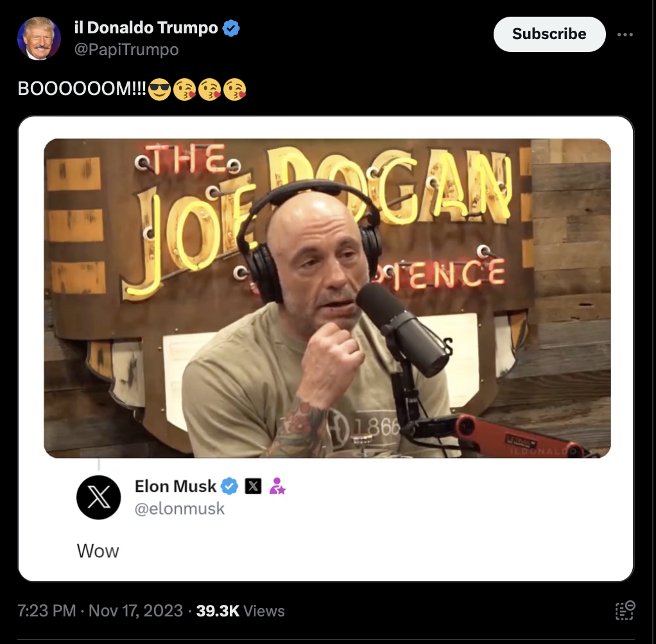Open the 7:23 PM timestamp link
The width and height of the screenshot is (656, 644).
[x=46, y=611]
